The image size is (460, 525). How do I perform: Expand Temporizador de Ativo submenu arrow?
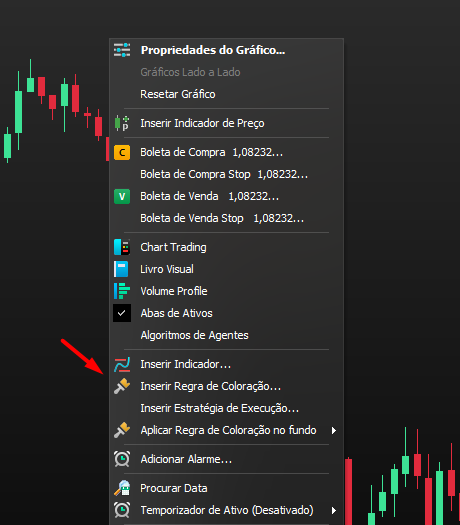[x=333, y=510]
